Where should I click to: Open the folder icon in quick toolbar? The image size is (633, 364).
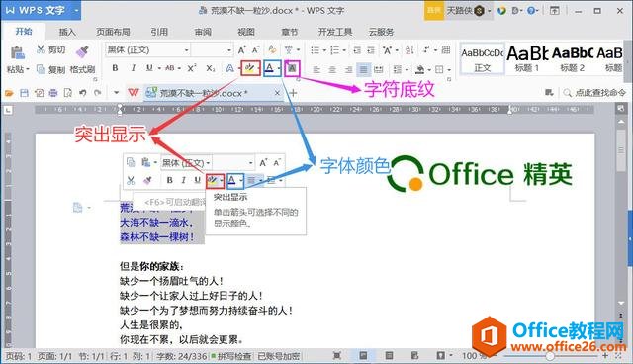pyautogui.click(x=9, y=93)
